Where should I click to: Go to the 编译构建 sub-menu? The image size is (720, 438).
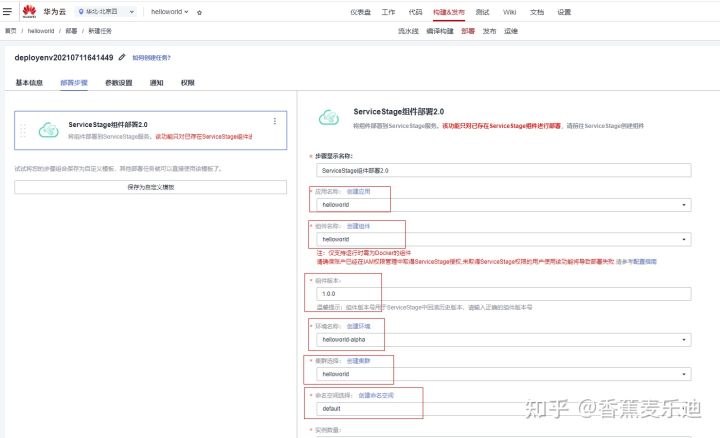pyautogui.click(x=439, y=31)
